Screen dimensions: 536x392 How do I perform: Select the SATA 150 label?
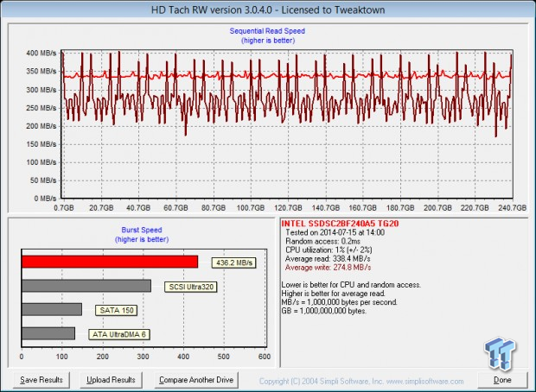click(x=116, y=310)
